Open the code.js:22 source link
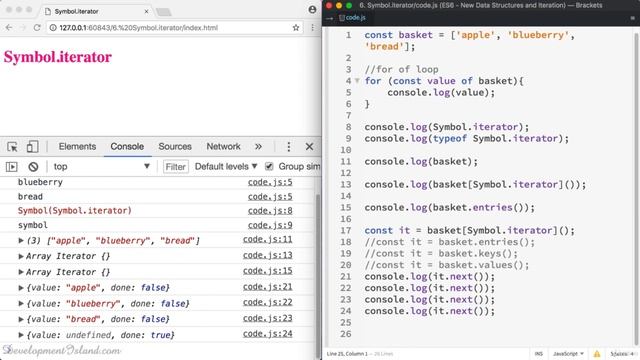This screenshot has width=640, height=360. [267, 302]
